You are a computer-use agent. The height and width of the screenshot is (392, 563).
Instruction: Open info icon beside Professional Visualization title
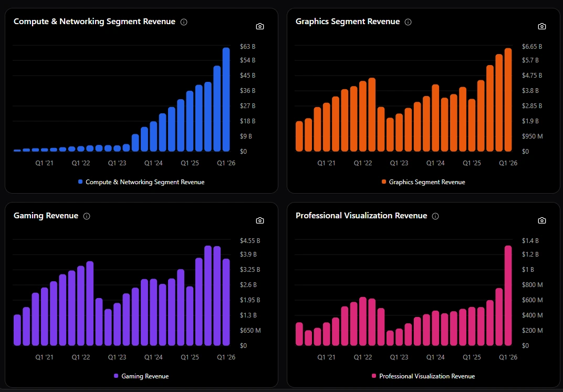coord(435,216)
